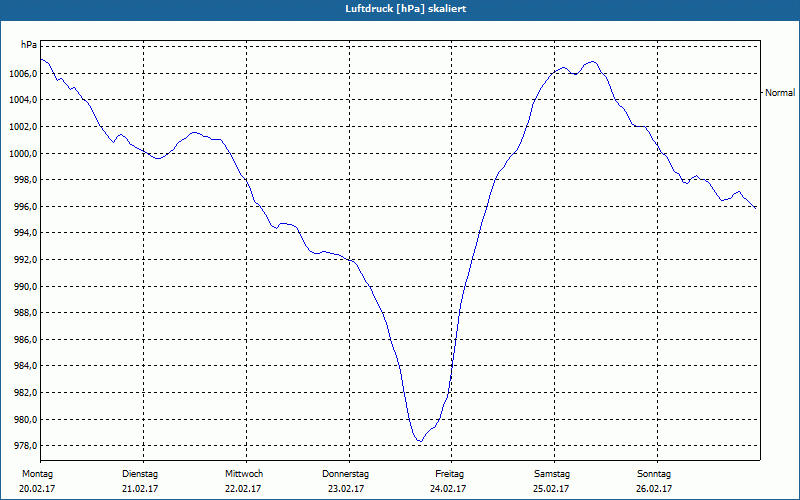
Task: Click the date 22.02.17
Action: [x=243, y=489]
